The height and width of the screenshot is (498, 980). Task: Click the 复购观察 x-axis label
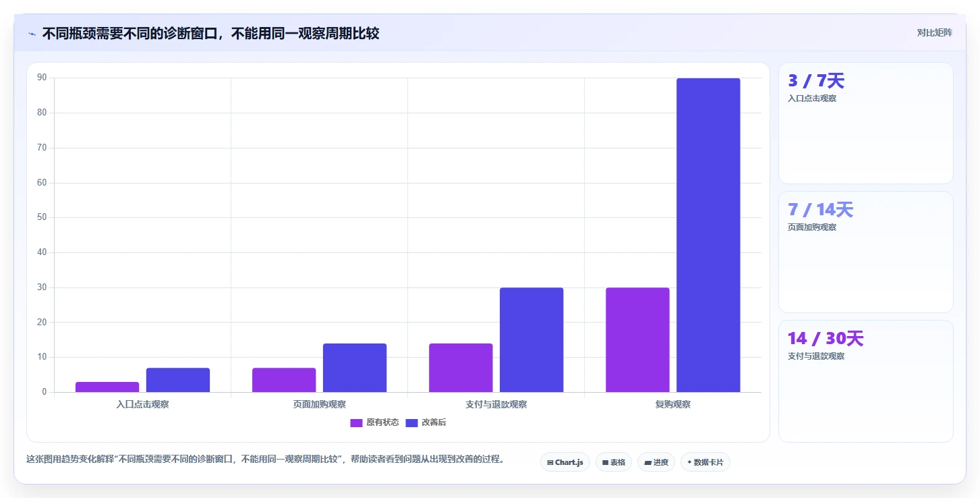pos(672,404)
